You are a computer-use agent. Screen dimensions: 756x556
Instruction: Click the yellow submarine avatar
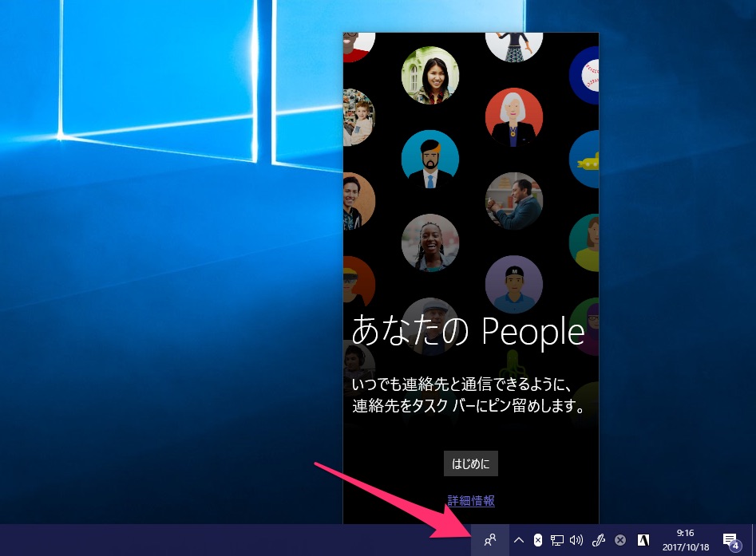click(584, 159)
